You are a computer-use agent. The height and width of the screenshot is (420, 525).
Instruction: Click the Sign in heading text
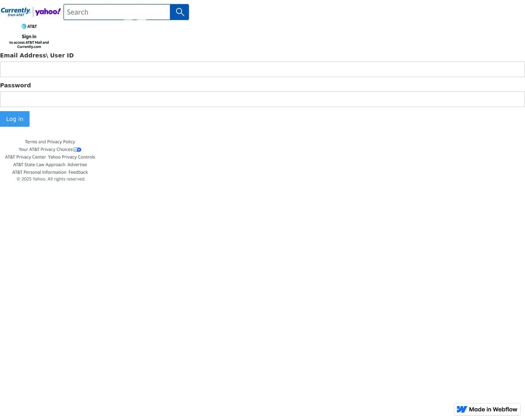coord(29,37)
